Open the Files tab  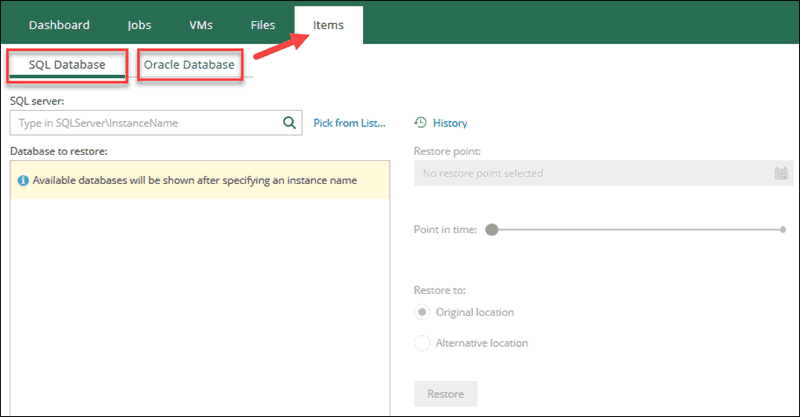263,25
